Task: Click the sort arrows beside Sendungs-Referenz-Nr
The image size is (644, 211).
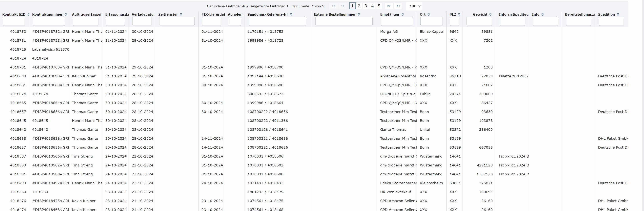Action: point(291,14)
